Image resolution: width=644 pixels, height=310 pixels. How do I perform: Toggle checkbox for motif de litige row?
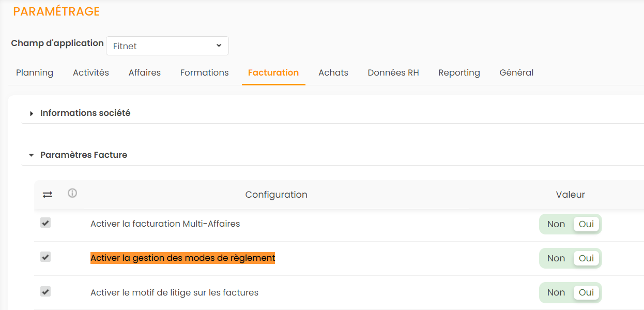click(45, 291)
